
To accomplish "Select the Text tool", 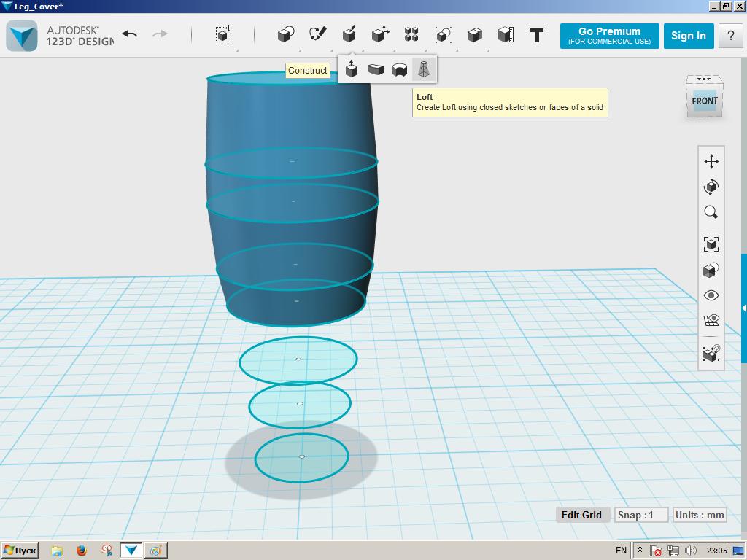I will tap(536, 34).
